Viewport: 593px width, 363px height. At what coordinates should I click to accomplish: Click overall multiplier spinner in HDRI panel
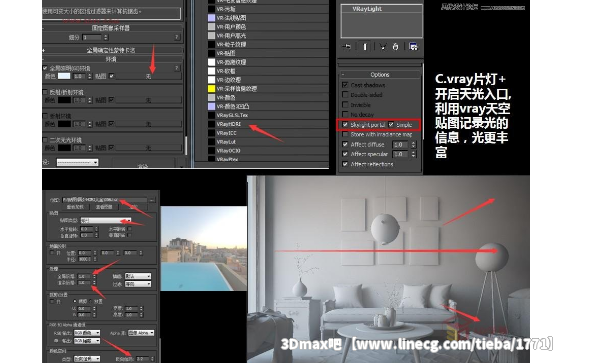coord(94,276)
